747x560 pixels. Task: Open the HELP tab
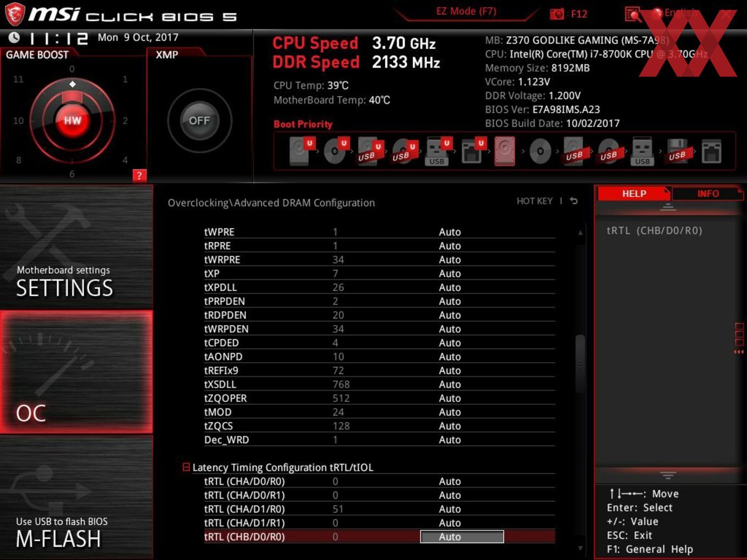(634, 193)
